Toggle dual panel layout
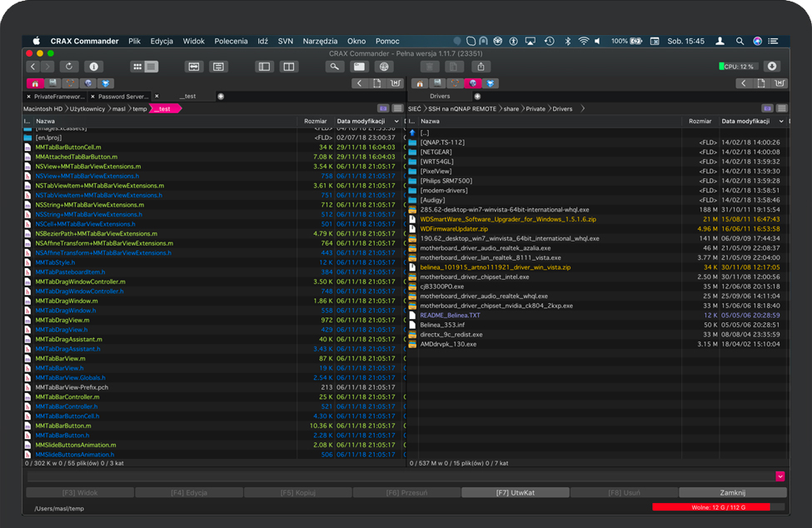The width and height of the screenshot is (812, 528). click(x=288, y=67)
